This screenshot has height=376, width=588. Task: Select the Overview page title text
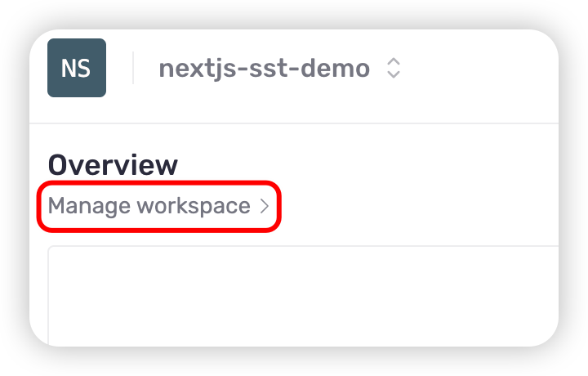(113, 165)
